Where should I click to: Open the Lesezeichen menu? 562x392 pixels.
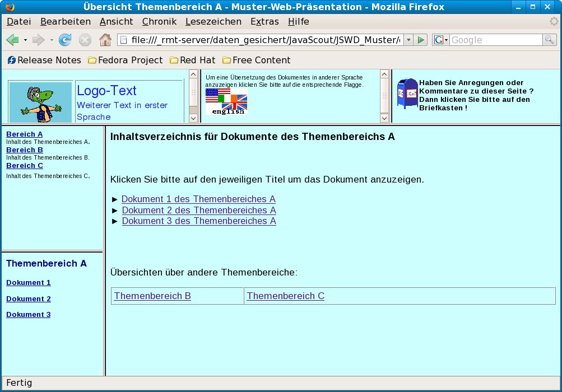click(213, 22)
